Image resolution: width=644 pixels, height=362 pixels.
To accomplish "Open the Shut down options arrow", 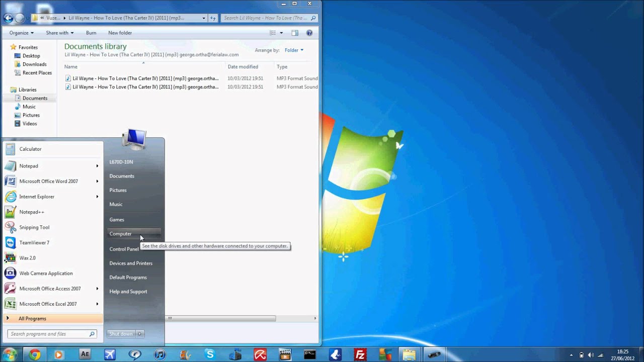I will tap(140, 334).
